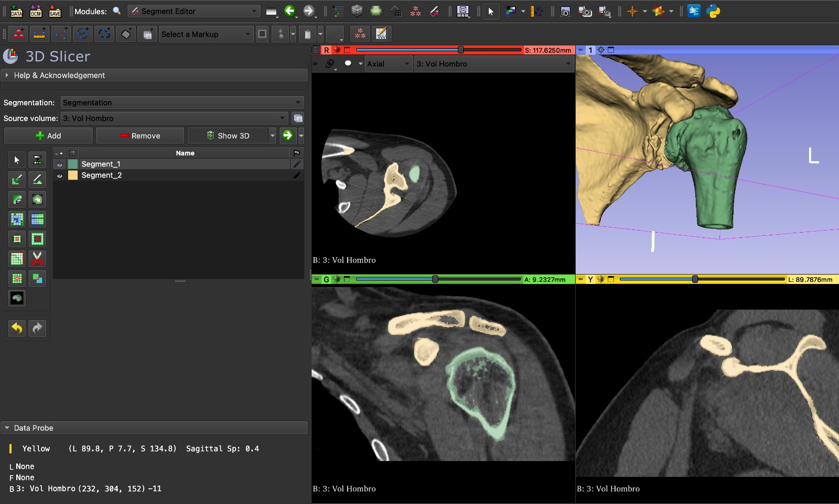Select the Scissors segmentation tool
The width and height of the screenshot is (839, 504).
click(37, 259)
